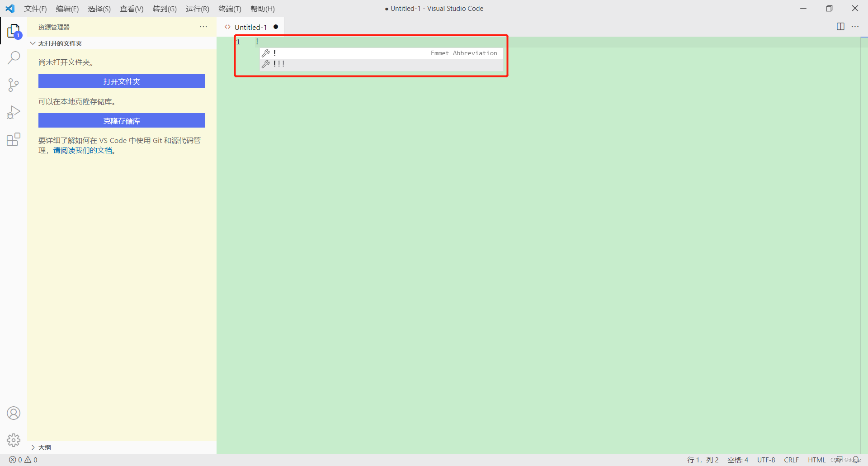
Task: Open the Source Control view icon
Action: [x=14, y=85]
